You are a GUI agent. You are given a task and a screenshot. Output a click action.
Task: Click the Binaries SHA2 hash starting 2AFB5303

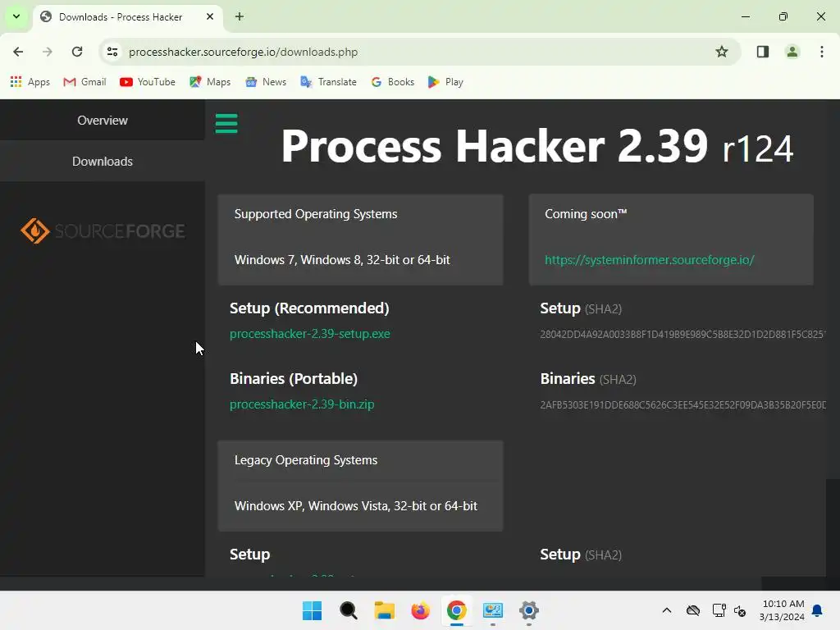pos(682,405)
